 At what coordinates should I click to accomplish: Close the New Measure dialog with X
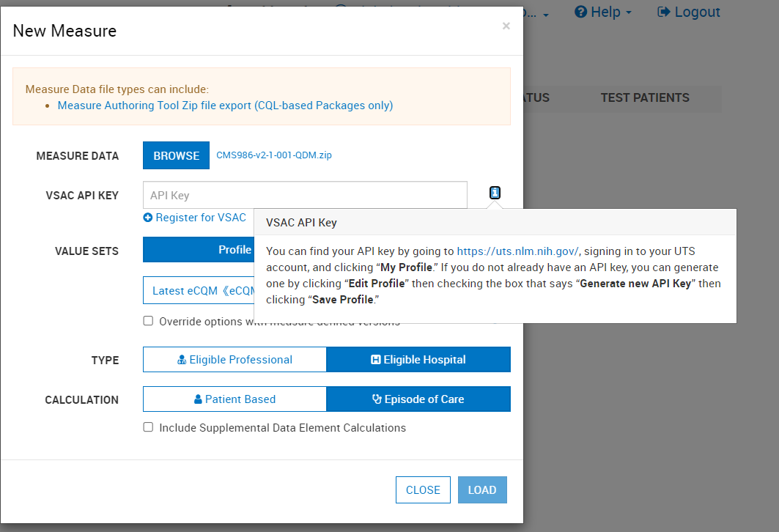[506, 26]
